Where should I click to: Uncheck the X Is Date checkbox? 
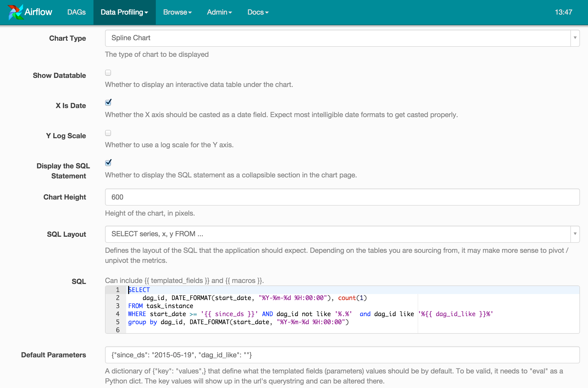108,103
